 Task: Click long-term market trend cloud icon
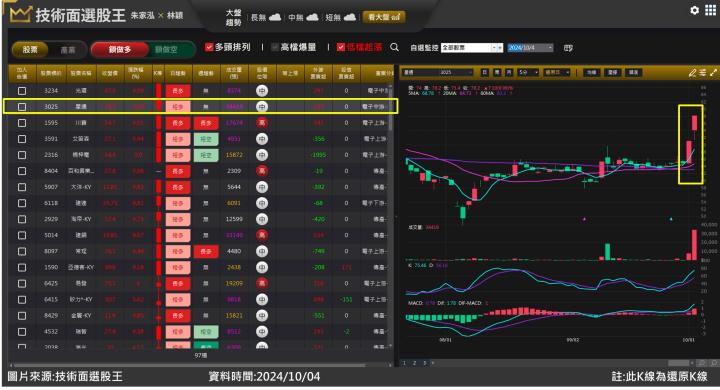tap(275, 17)
